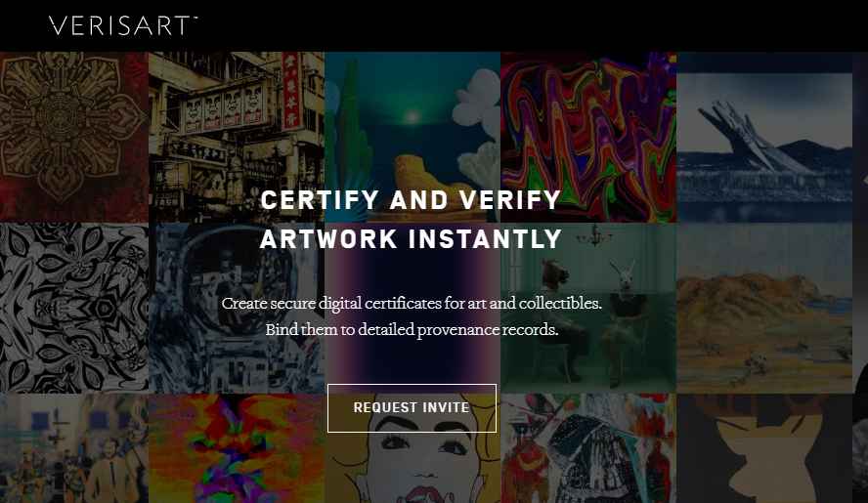View the coastal landscape painting
Screen dimensions: 868x503
pos(764,309)
